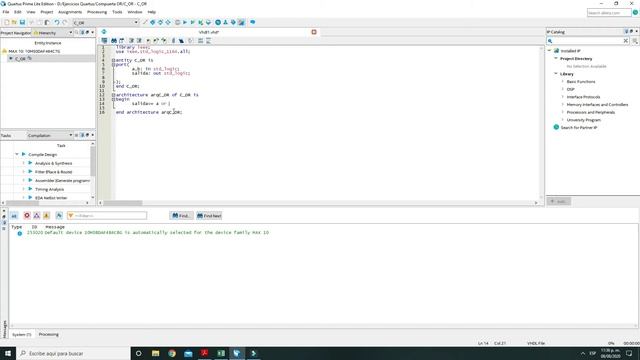
Task: Expand the Fitter (Place & Route) task
Action: click(23, 171)
